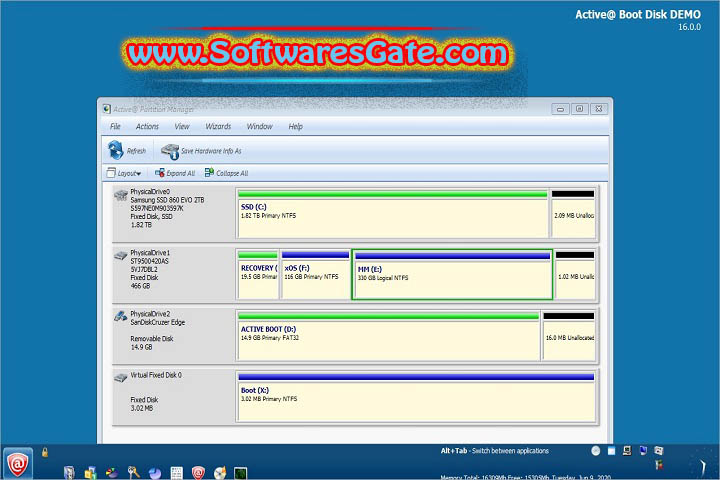Launch the file cabinet taskbar icon
720x480 pixels.
coord(69,473)
